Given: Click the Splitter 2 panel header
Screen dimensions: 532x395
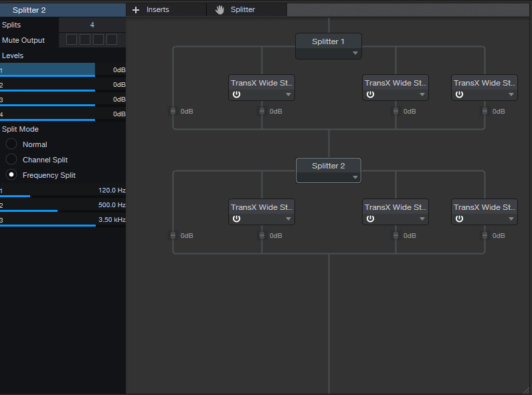Looking at the screenshot, I should tap(63, 10).
